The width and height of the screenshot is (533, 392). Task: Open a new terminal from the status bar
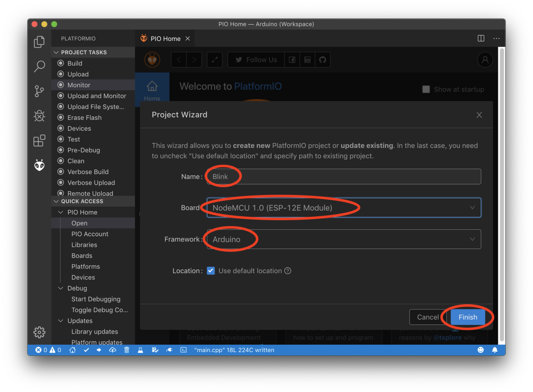[183, 350]
